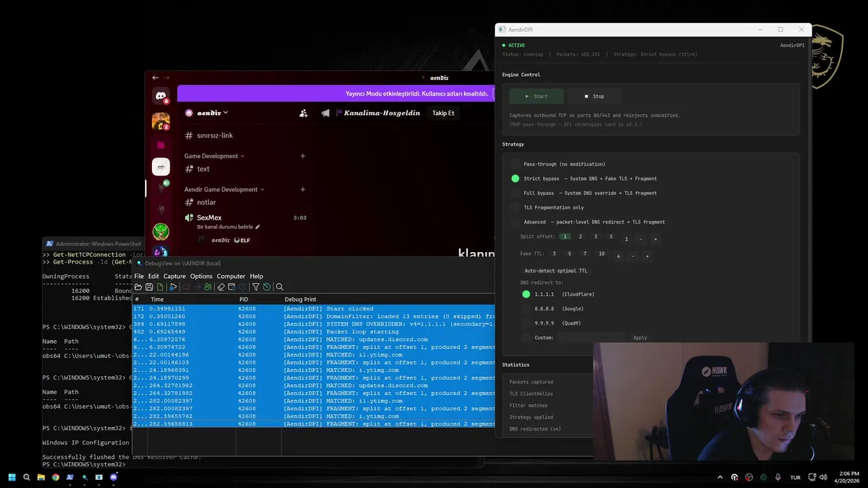Open filter funnel icon in DebugView

256,287
